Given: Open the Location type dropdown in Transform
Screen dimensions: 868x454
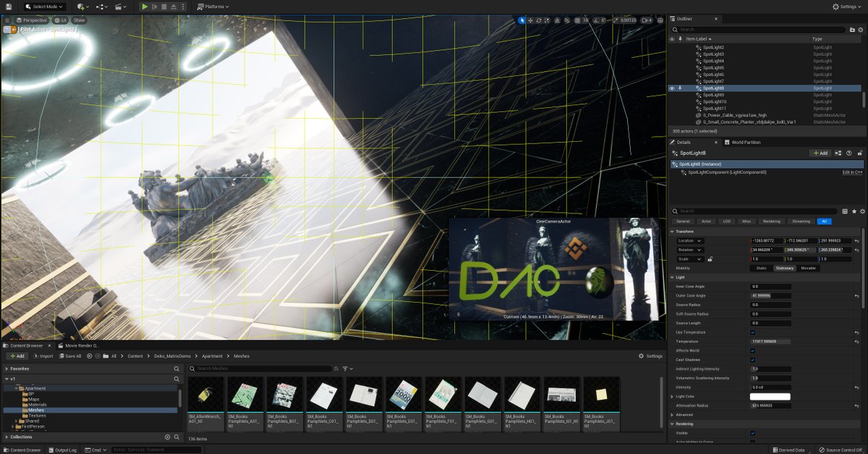Looking at the screenshot, I should [x=690, y=240].
